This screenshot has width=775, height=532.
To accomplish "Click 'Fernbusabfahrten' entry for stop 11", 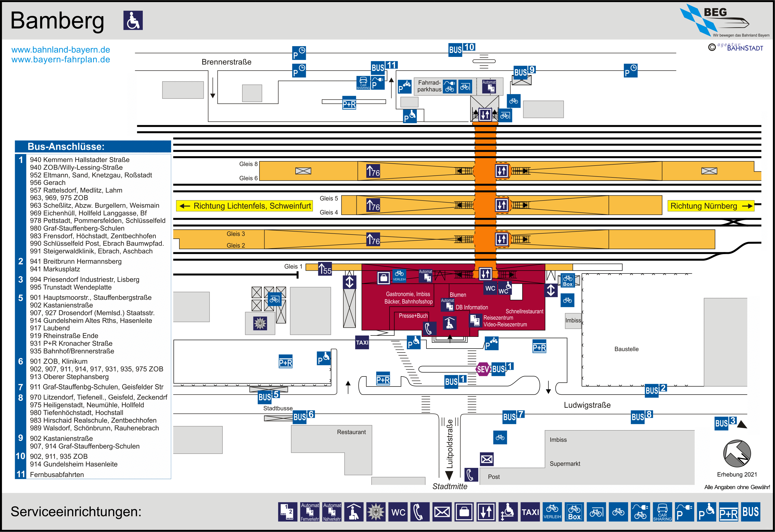I will [x=57, y=475].
